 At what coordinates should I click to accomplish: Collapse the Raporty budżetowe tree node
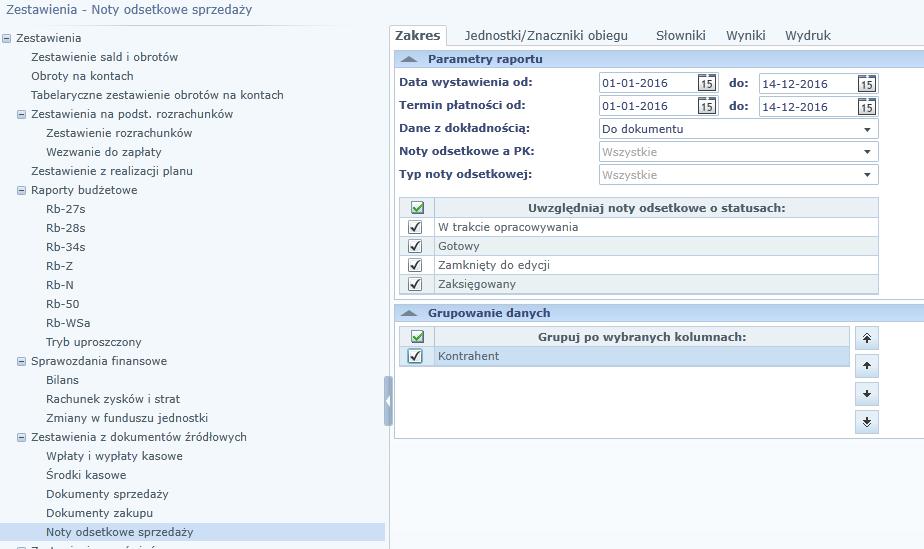[21, 190]
